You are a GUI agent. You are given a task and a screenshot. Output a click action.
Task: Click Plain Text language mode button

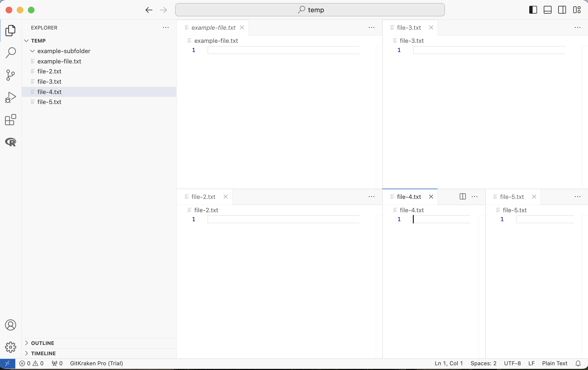(554, 363)
